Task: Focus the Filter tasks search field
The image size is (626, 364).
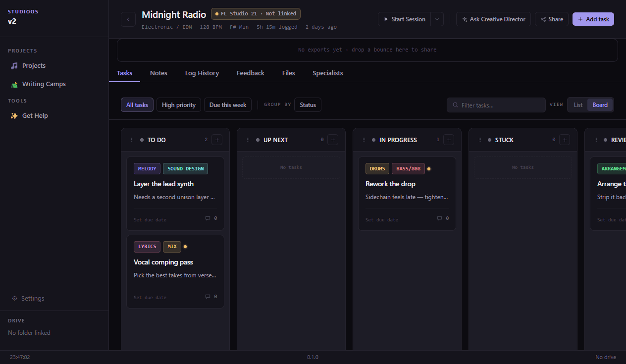Action: coord(496,105)
